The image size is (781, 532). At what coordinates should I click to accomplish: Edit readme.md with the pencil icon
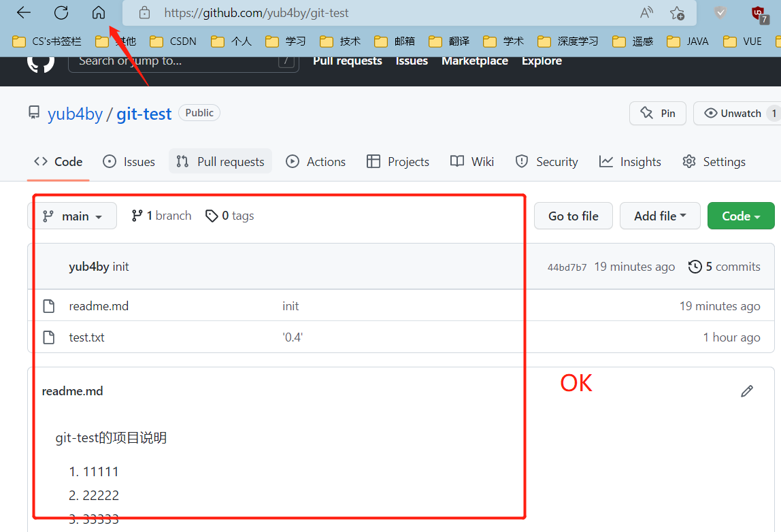746,391
